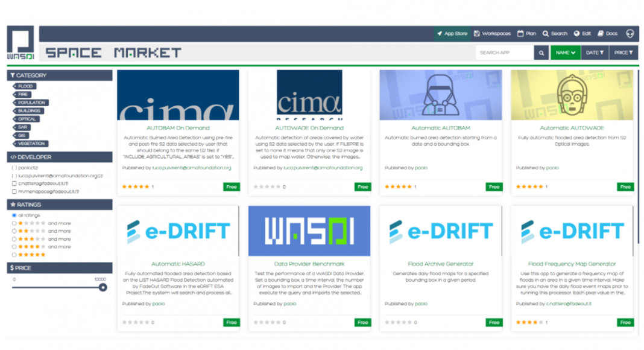Screen dimensions: 644x350
Task: Click the WASDI logo icon
Action: [20, 42]
